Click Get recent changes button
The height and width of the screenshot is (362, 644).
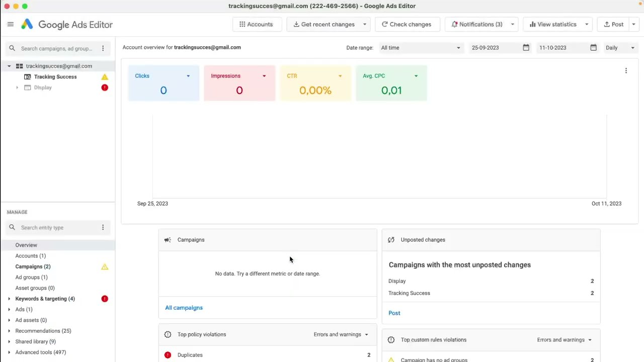[324, 24]
